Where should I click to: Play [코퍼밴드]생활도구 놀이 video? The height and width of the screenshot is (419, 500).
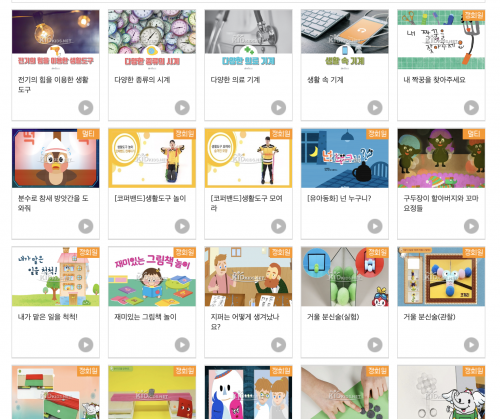tap(182, 226)
